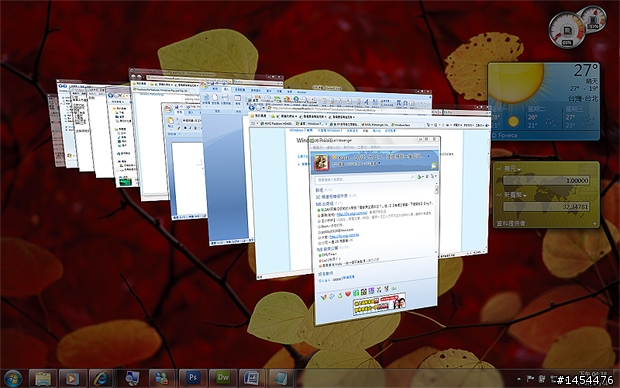Viewport: 620px width, 388px height.
Task: Click add-contact icon beside Messenger search
Action: (421, 176)
